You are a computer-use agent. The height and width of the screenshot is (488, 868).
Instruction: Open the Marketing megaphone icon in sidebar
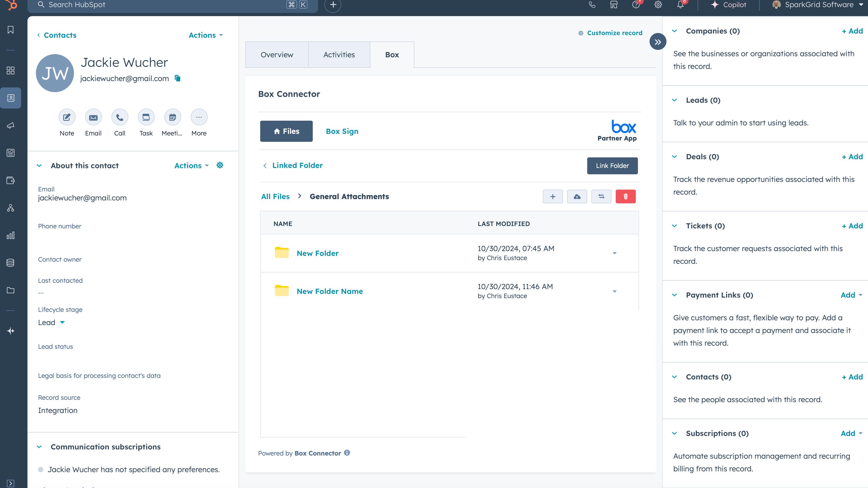11,126
